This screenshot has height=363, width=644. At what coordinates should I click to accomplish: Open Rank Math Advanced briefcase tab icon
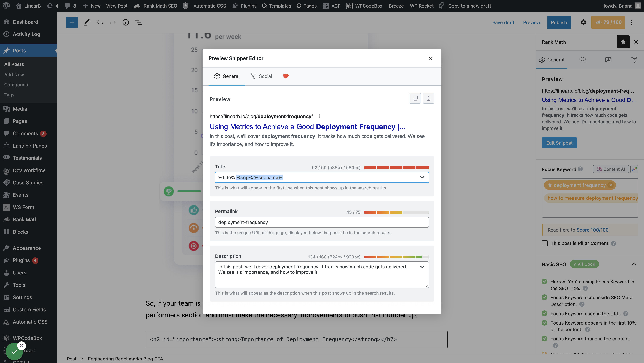click(x=583, y=60)
